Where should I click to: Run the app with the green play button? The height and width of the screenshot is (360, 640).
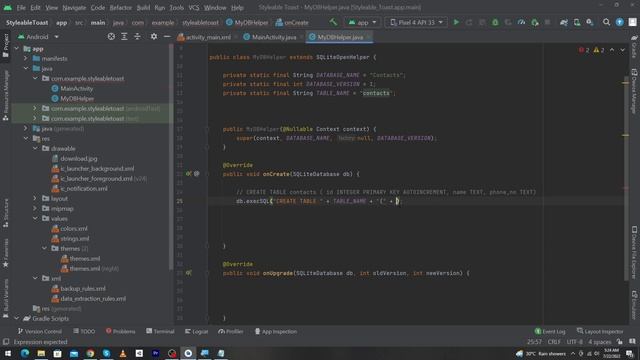[x=456, y=22]
